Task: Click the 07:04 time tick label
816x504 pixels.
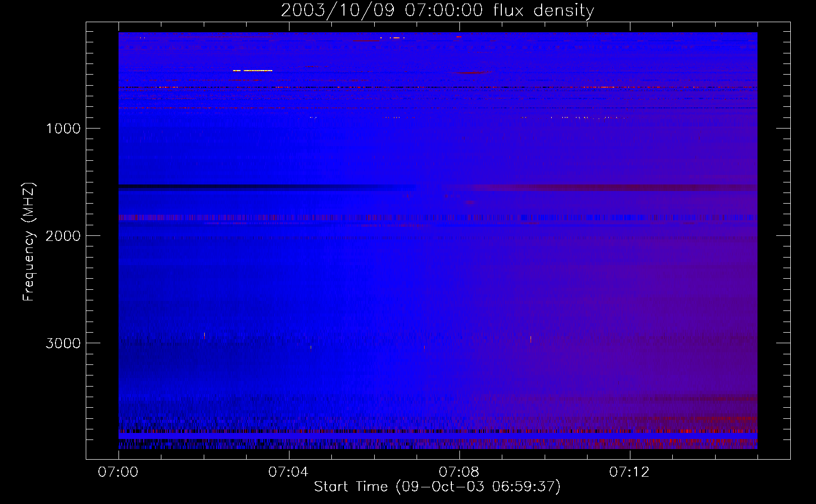Action: (x=288, y=472)
